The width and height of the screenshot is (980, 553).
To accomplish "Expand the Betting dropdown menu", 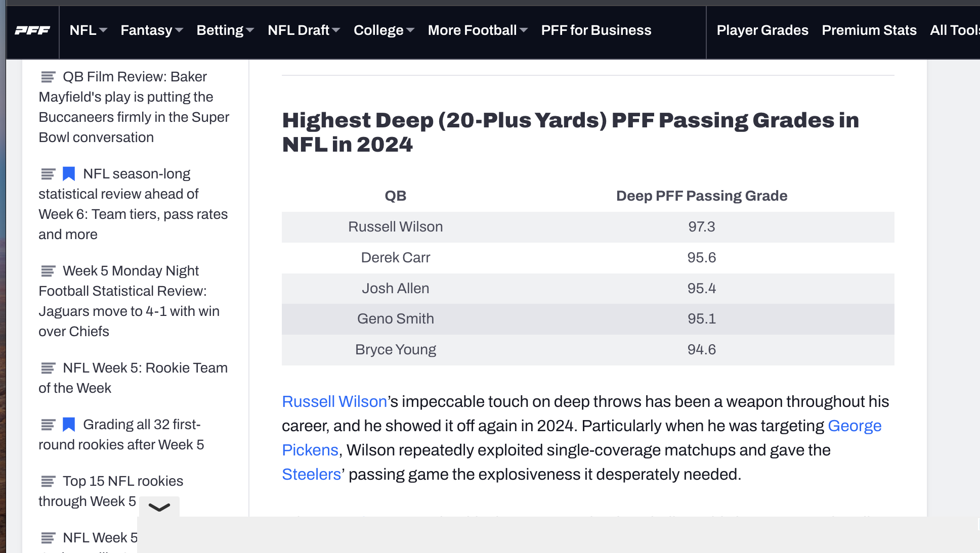I will coord(225,30).
